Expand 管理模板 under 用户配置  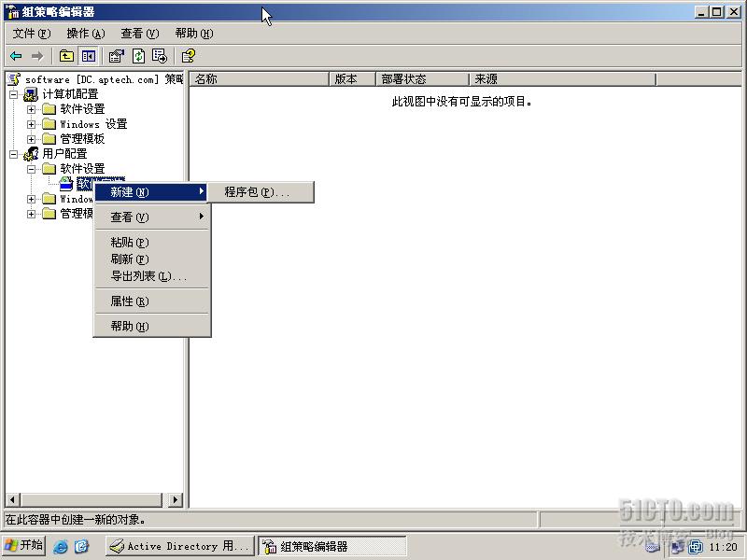pyautogui.click(x=32, y=214)
